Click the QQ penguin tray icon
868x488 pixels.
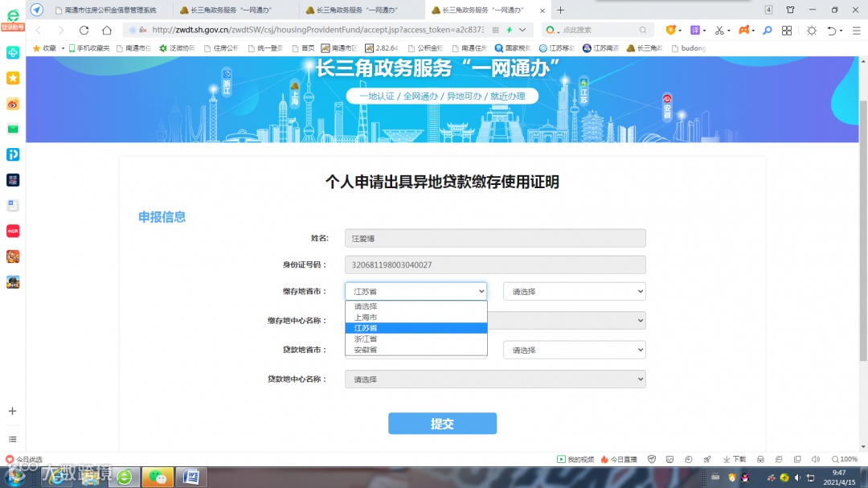pyautogui.click(x=745, y=478)
